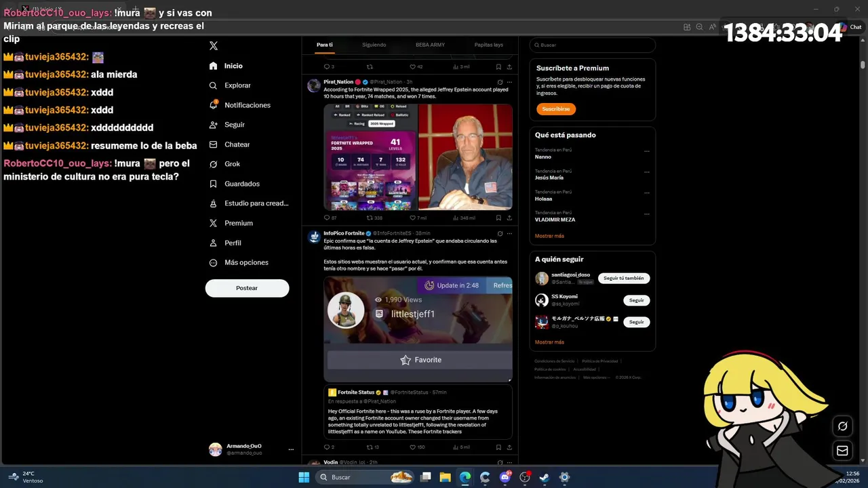Switch to the Para ti tab
Screen dimensions: 868x488
[x=325, y=45]
